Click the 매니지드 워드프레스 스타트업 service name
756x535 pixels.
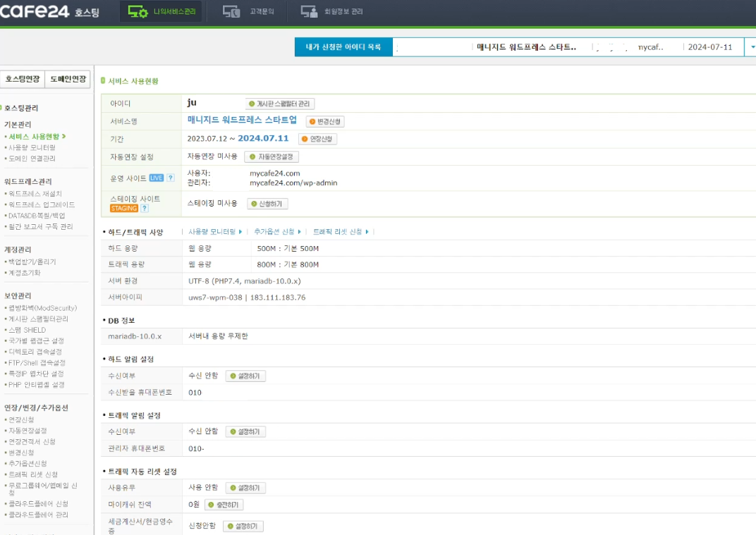tap(242, 120)
